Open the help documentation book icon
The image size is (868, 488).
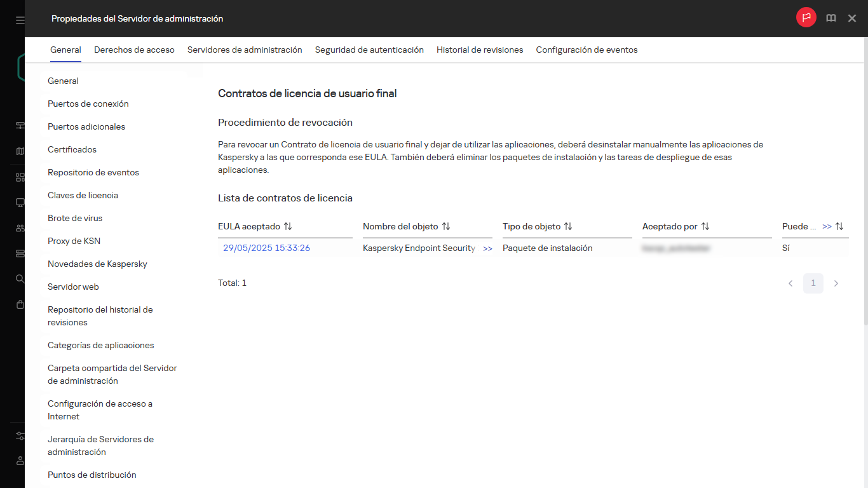(831, 18)
